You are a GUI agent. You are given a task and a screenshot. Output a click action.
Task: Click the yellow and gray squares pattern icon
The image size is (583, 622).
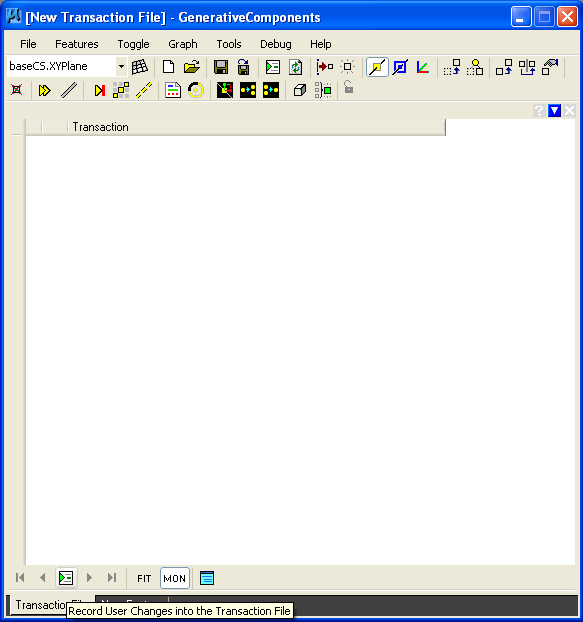click(x=121, y=90)
